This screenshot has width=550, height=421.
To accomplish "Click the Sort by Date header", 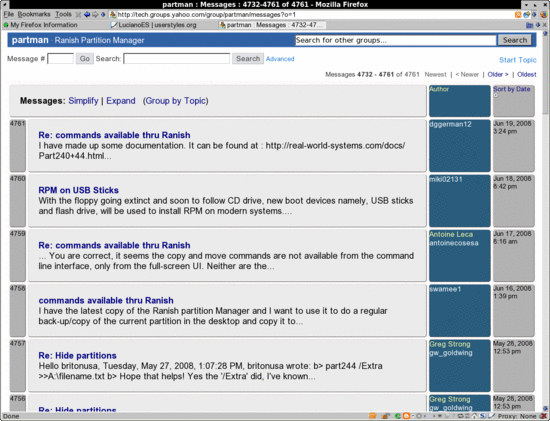I will tap(511, 89).
